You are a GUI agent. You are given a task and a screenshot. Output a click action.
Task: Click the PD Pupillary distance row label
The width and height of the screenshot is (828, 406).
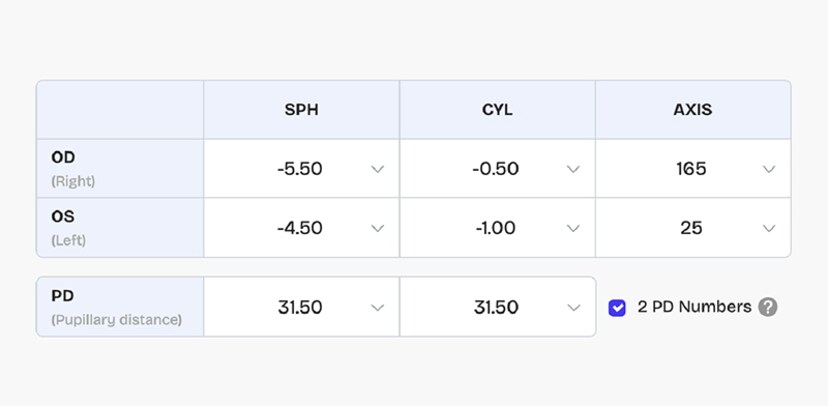tap(117, 307)
